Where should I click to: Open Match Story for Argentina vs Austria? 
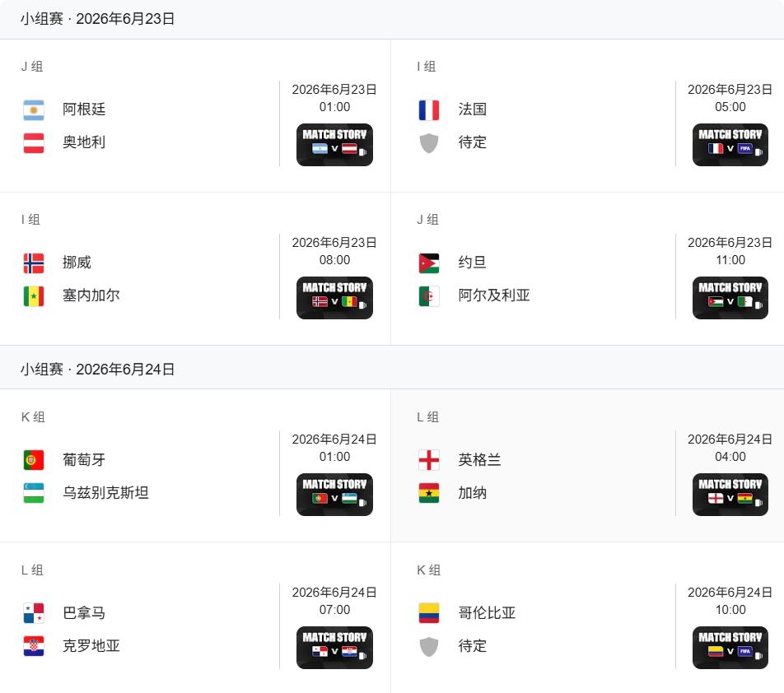[x=334, y=145]
